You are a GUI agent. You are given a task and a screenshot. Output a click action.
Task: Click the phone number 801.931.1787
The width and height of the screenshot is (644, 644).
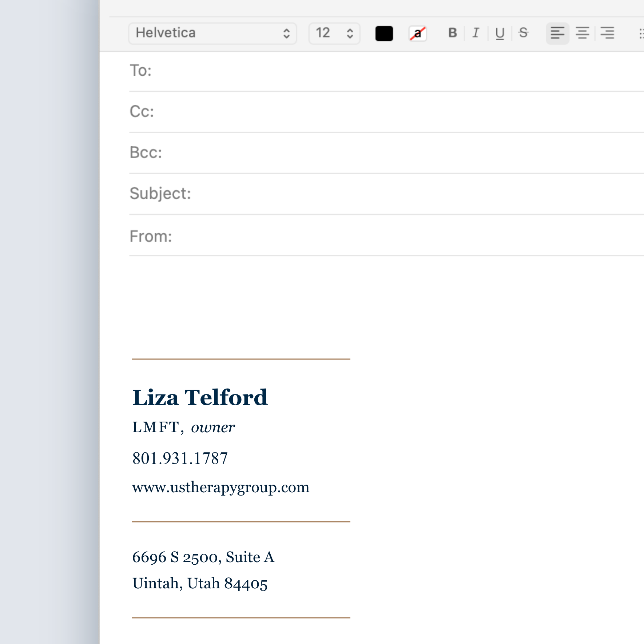pyautogui.click(x=180, y=458)
